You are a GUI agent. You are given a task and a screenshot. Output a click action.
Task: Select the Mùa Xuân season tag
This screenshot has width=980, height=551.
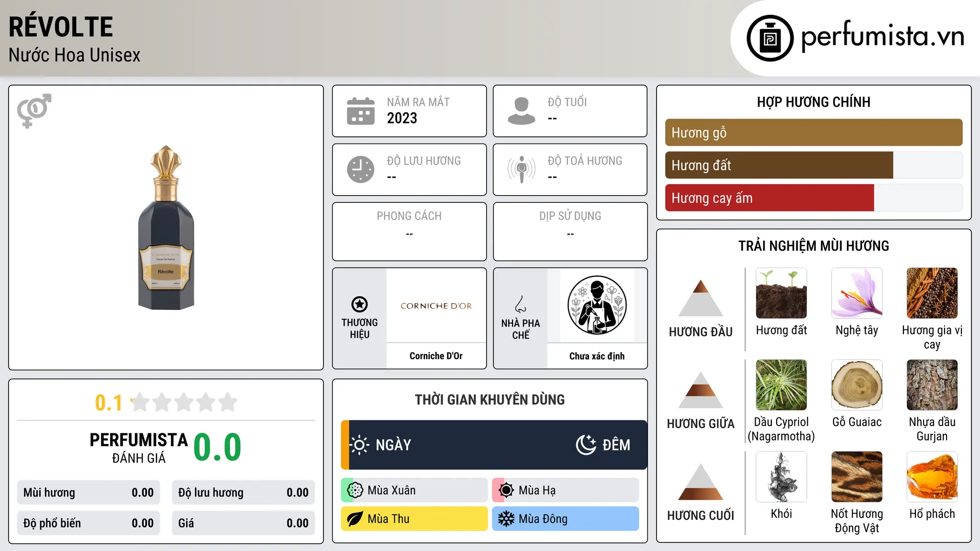414,490
